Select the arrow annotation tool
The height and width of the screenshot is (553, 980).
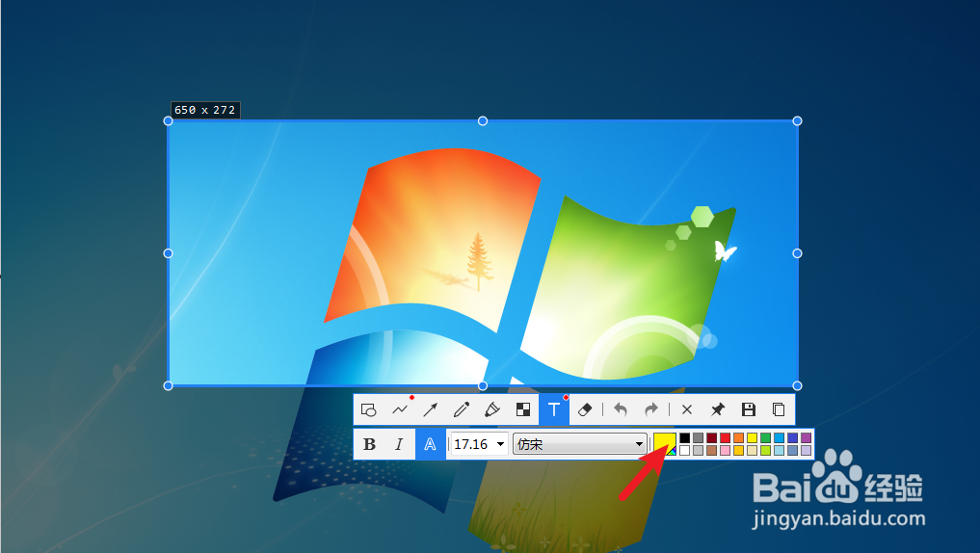[431, 409]
